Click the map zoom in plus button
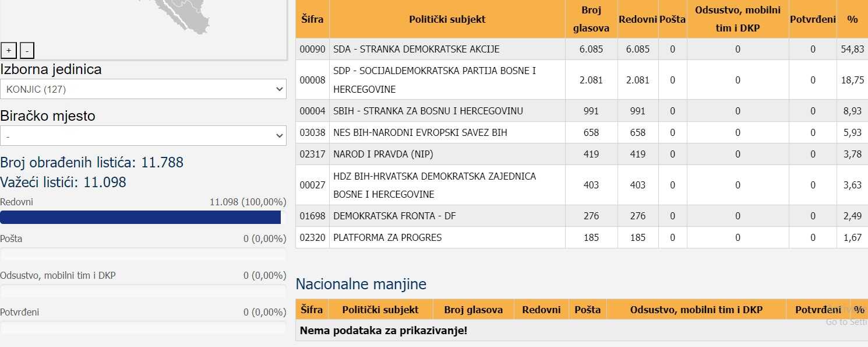This screenshot has width=868, height=347. (x=9, y=51)
